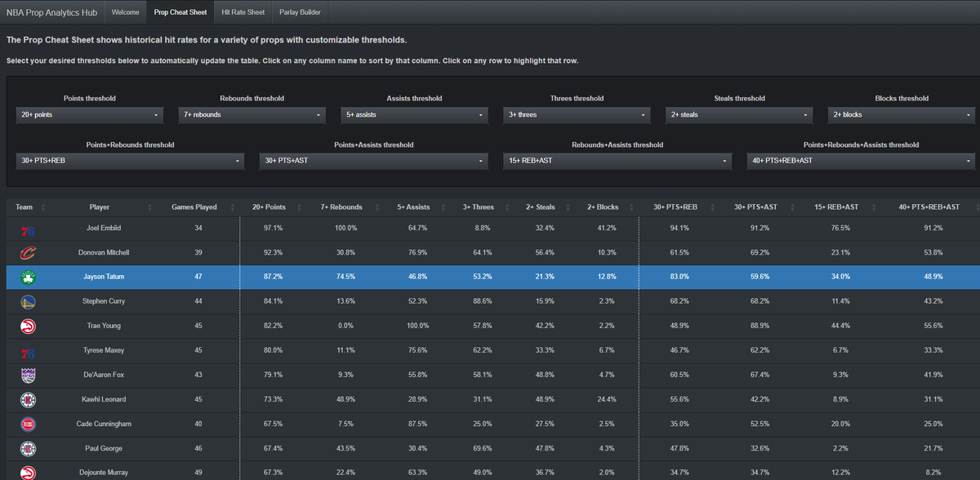Highlight the Paul George row
Screen dimensions: 980x480
pos(493,448)
